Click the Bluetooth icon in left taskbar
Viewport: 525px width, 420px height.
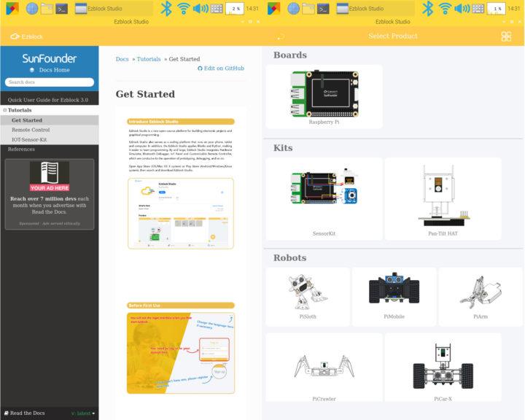[x=166, y=8]
